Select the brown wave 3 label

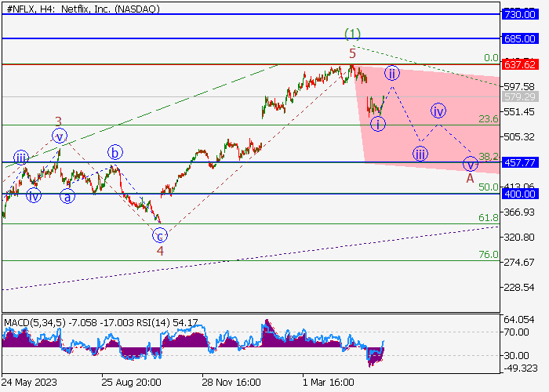[58, 122]
